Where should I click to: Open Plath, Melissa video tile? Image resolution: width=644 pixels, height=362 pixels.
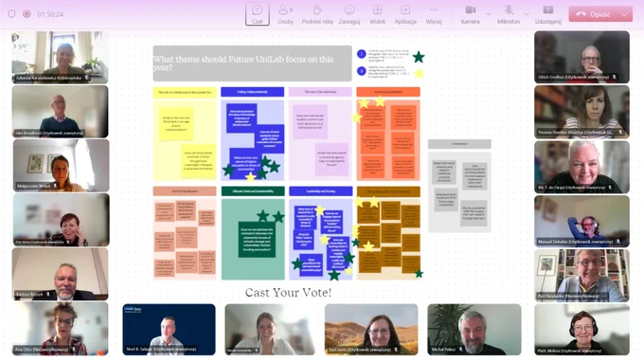click(x=581, y=330)
